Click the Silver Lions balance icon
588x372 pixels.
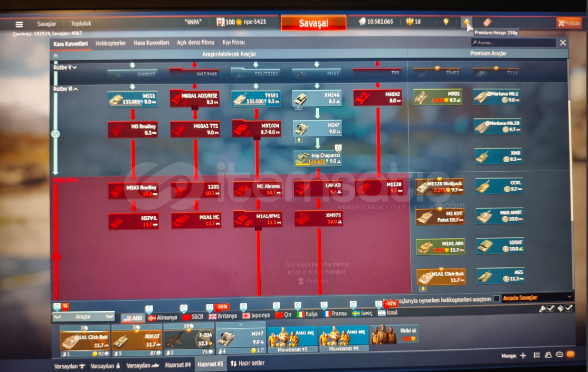point(362,22)
